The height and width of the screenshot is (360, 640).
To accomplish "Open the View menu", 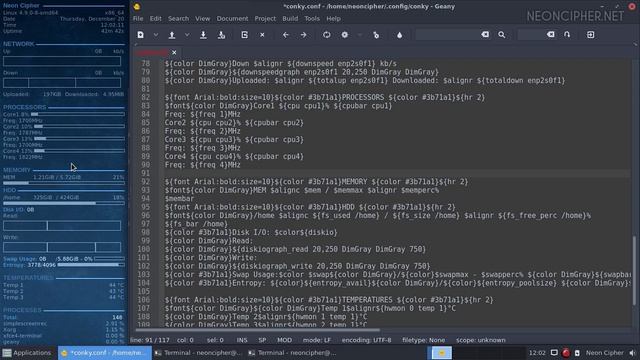I will (202, 19).
